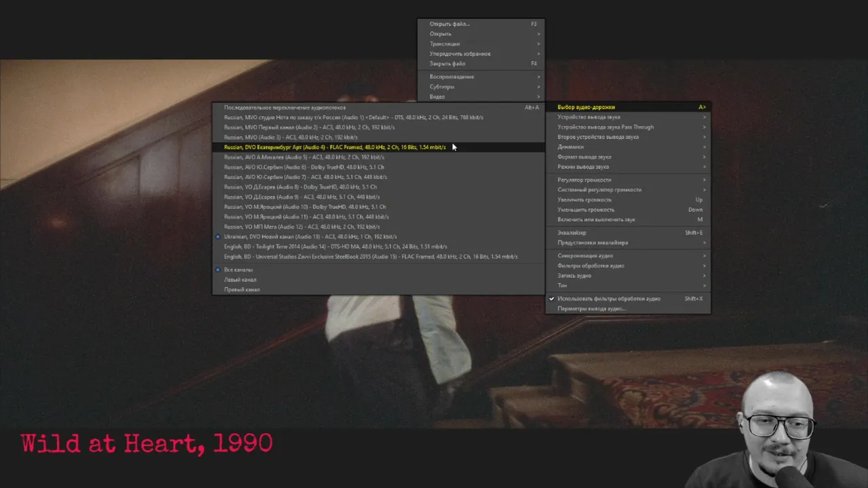This screenshot has height=488, width=868.
Task: Expand the 'Открыть' submenu
Action: 481,34
